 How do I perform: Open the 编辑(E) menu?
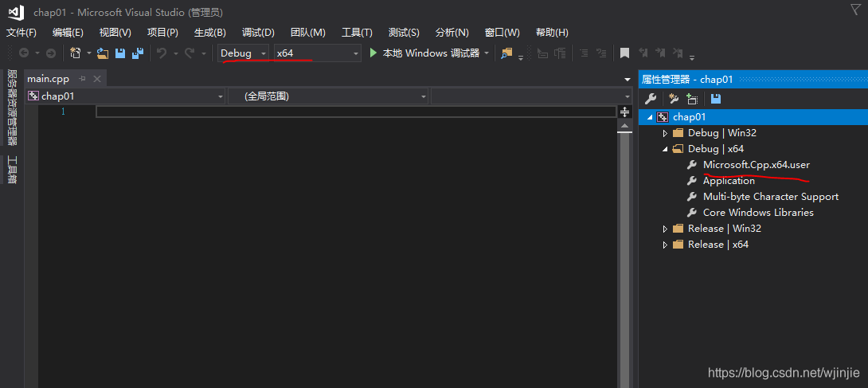click(68, 33)
